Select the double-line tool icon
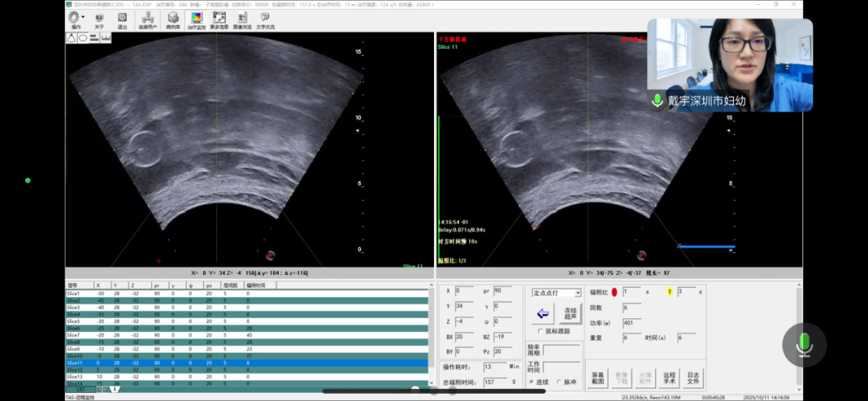Screen dimensions: 868x401 pos(94,38)
